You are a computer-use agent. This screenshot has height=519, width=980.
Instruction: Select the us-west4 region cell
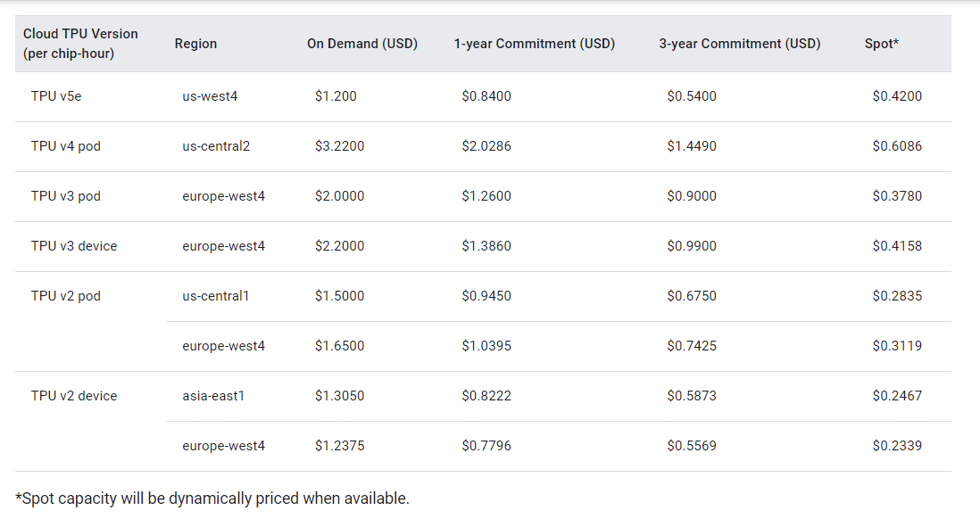tap(210, 96)
